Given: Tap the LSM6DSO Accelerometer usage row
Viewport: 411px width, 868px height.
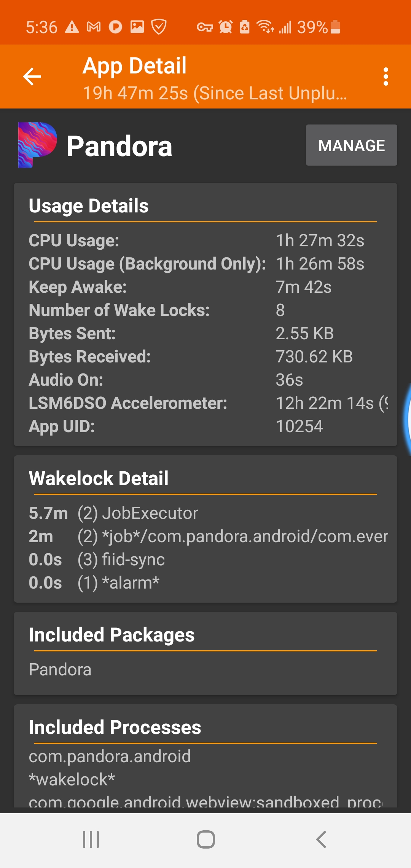Looking at the screenshot, I should tap(205, 403).
